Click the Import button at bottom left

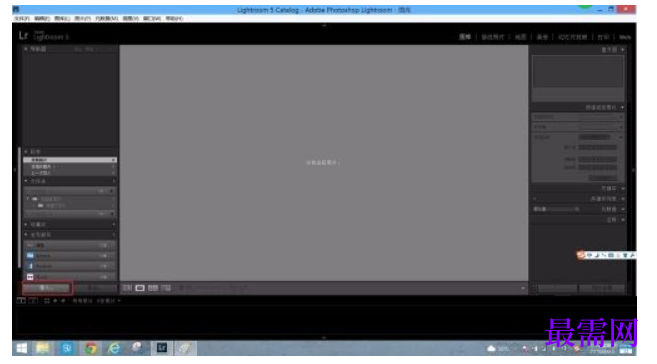tap(47, 288)
